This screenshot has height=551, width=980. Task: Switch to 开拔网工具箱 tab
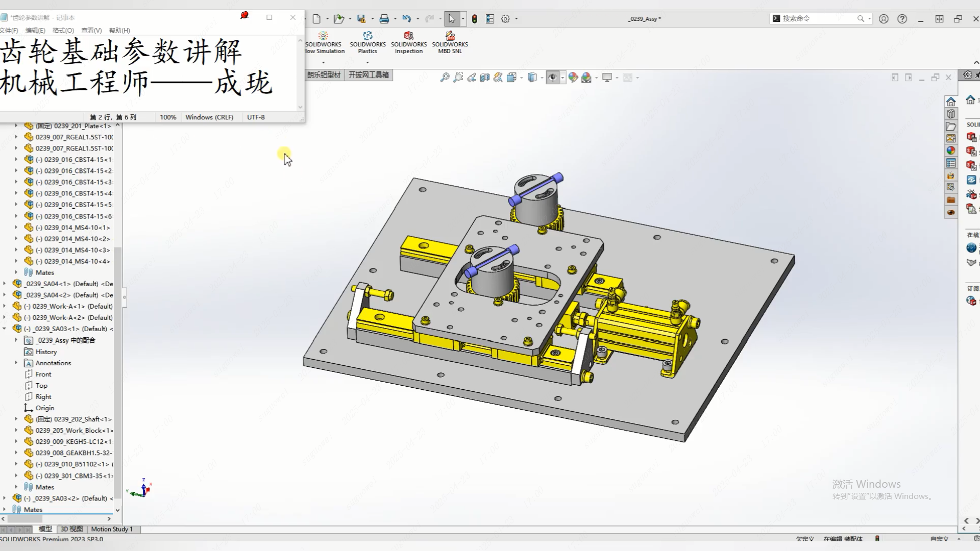pos(369,75)
